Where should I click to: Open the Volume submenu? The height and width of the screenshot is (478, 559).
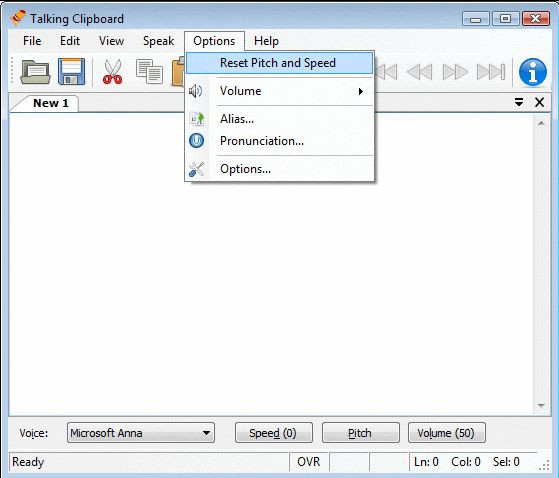coord(280,91)
